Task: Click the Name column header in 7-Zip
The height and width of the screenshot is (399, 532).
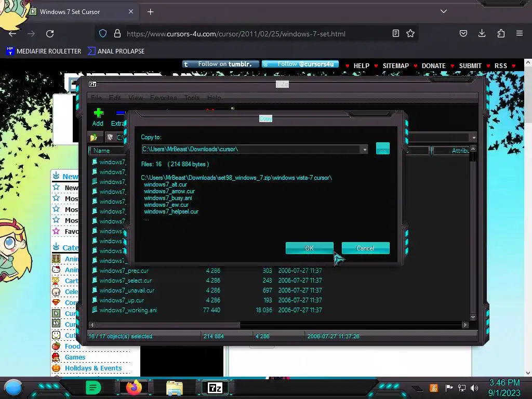Action: tap(108, 151)
